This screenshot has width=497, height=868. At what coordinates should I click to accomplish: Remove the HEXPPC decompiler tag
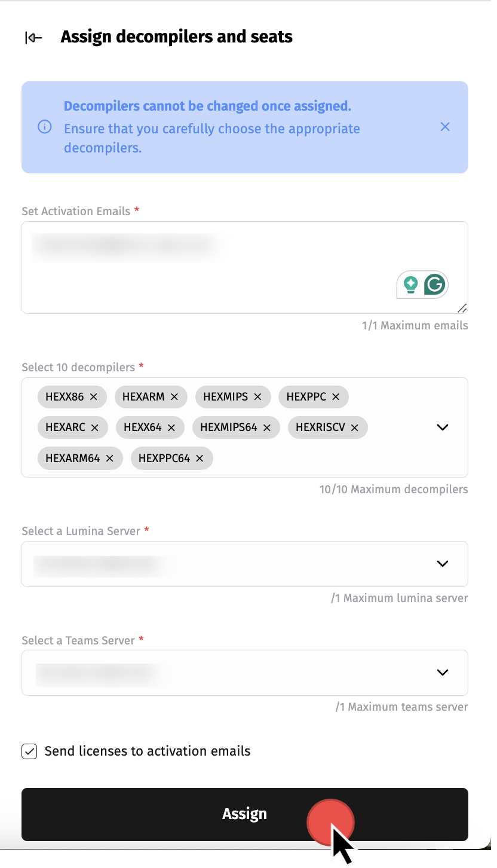point(336,396)
